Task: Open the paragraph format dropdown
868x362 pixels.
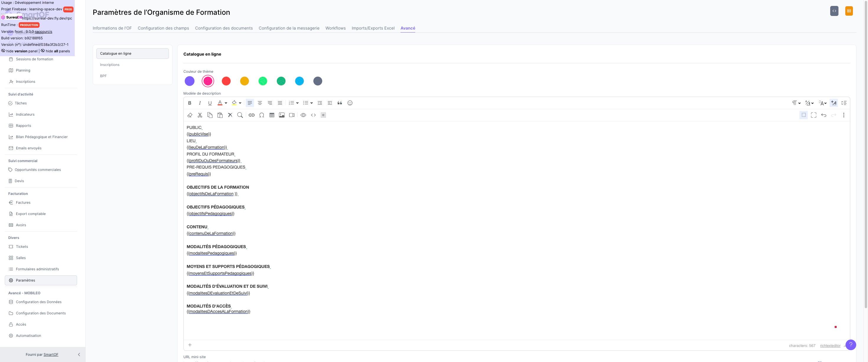Action: tap(796, 103)
